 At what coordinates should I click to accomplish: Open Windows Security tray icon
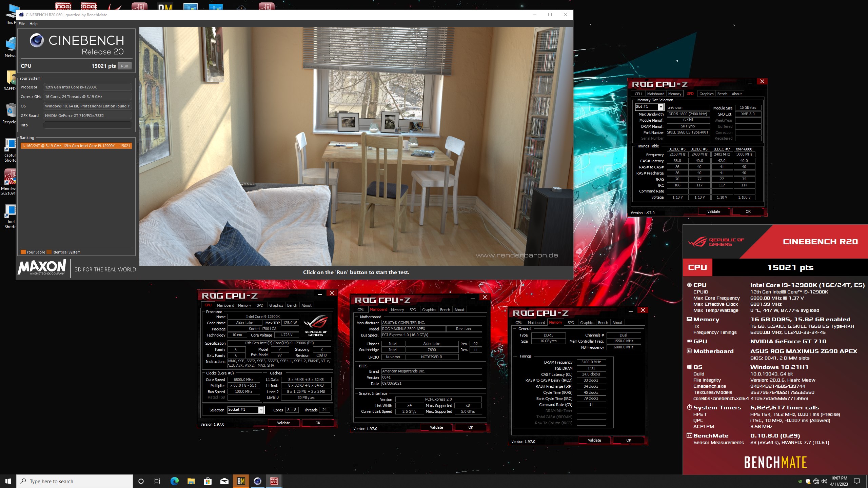(x=808, y=481)
